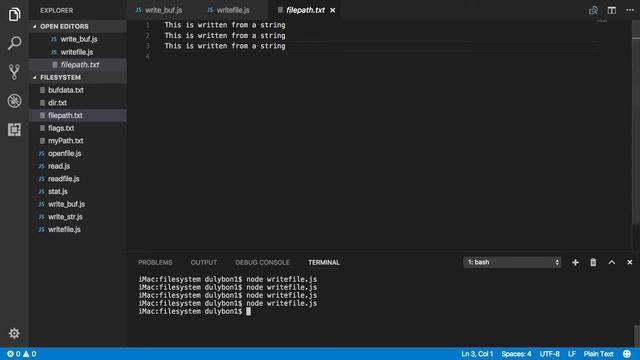Viewport: 640px width, 360px height.
Task: Open read.js in the file tree
Action: pyautogui.click(x=78, y=166)
